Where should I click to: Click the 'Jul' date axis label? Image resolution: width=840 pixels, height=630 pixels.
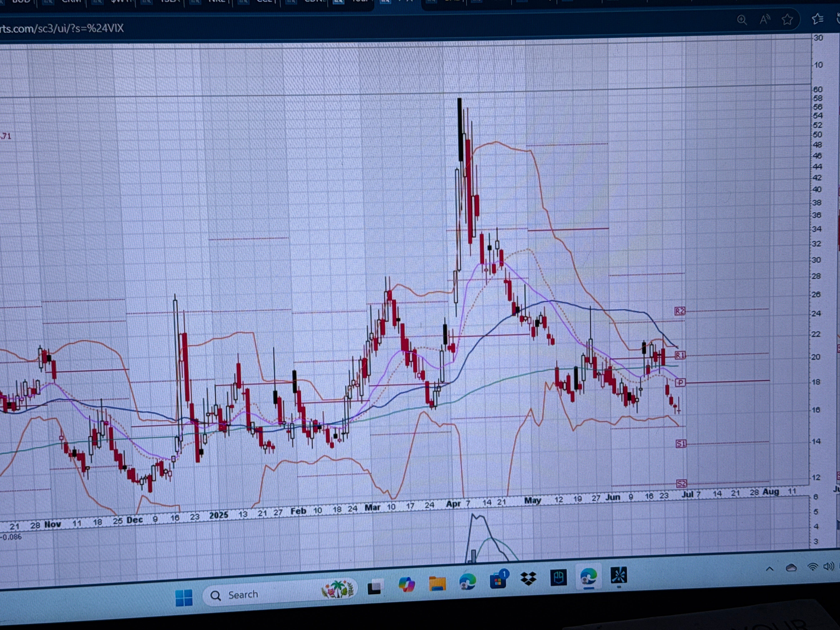(x=687, y=494)
